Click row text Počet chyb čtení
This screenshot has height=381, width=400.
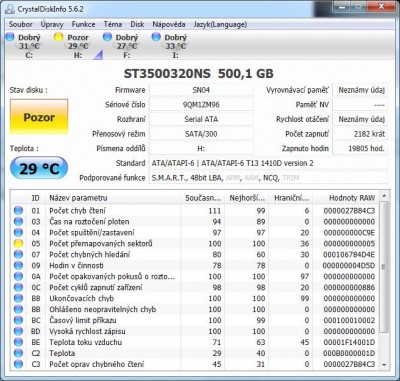pos(77,211)
